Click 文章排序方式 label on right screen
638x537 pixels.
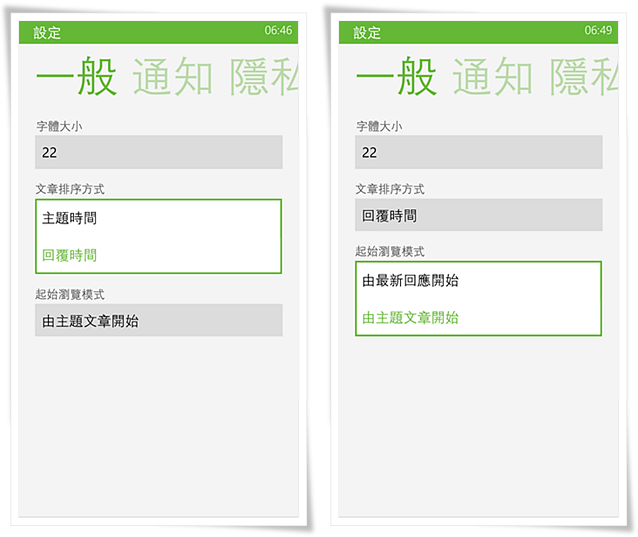(390, 189)
